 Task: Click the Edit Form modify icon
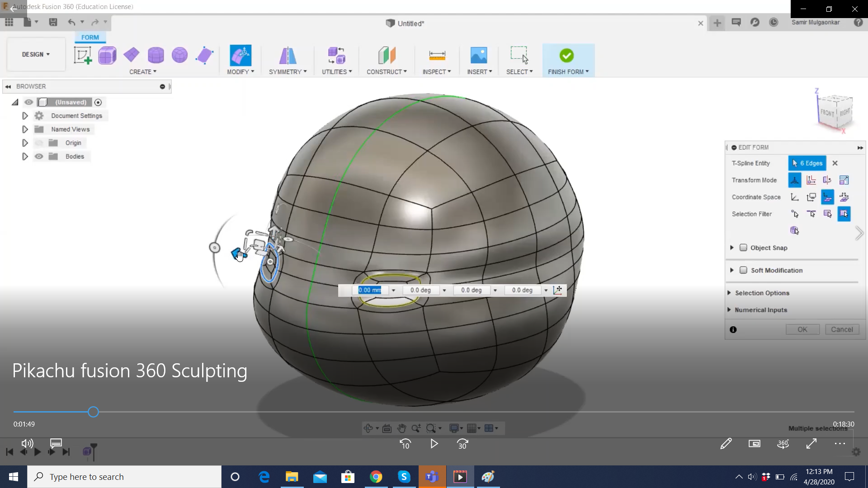pos(241,56)
